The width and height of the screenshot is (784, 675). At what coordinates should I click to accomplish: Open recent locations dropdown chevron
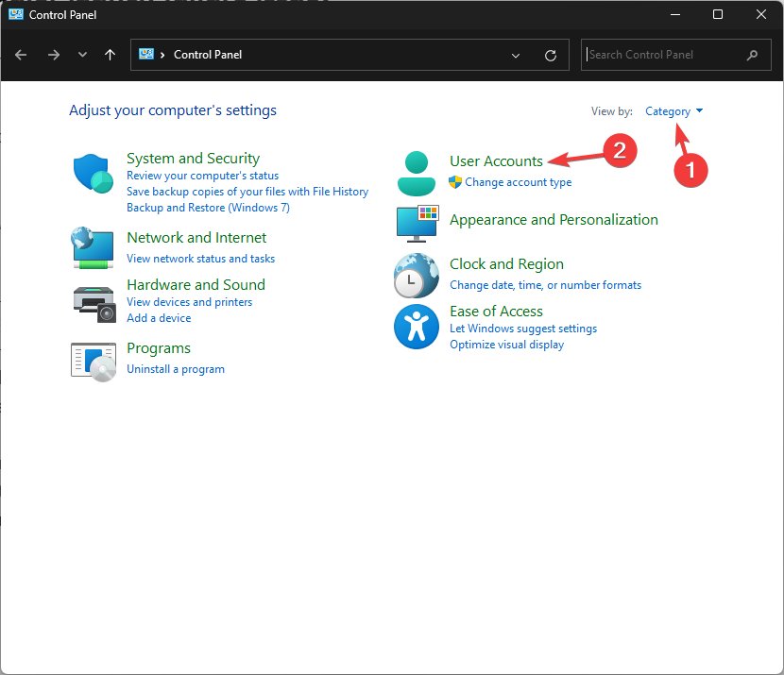coord(82,55)
